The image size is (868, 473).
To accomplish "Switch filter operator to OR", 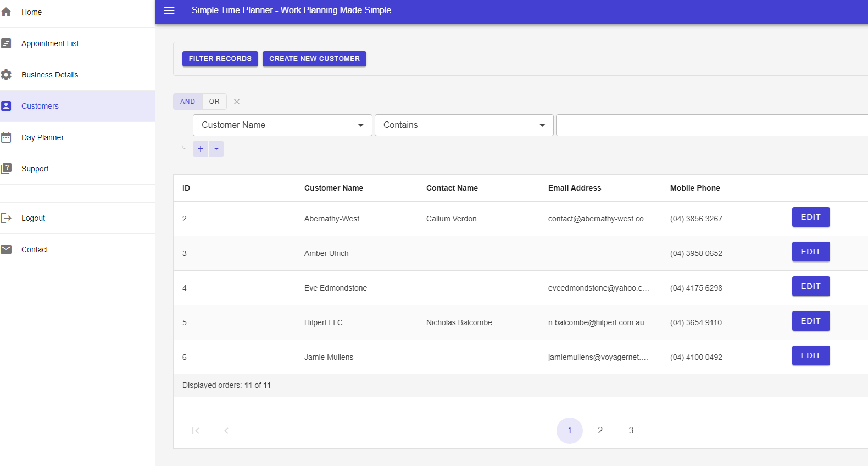I will click(214, 102).
